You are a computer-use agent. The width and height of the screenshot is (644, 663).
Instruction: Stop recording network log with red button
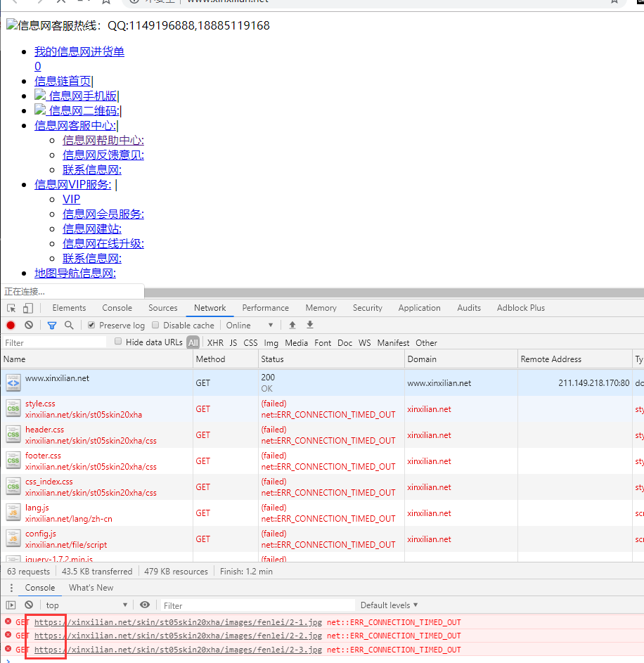coord(11,326)
